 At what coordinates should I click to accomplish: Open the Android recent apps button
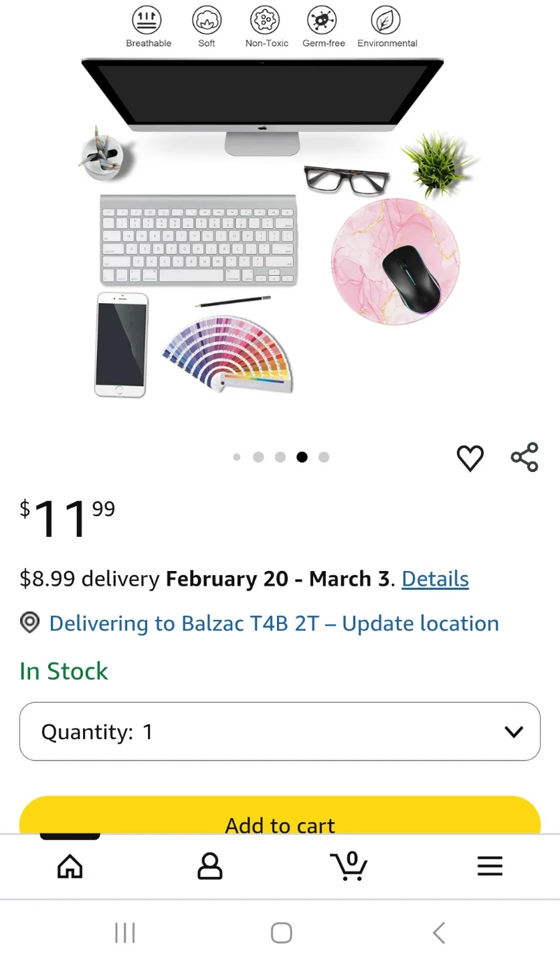tap(125, 933)
